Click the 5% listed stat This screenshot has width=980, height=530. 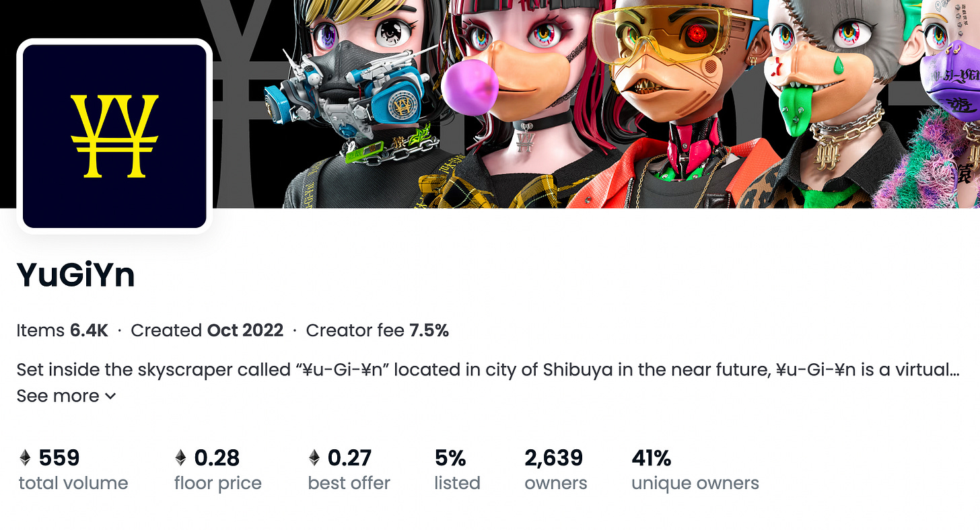click(x=457, y=469)
